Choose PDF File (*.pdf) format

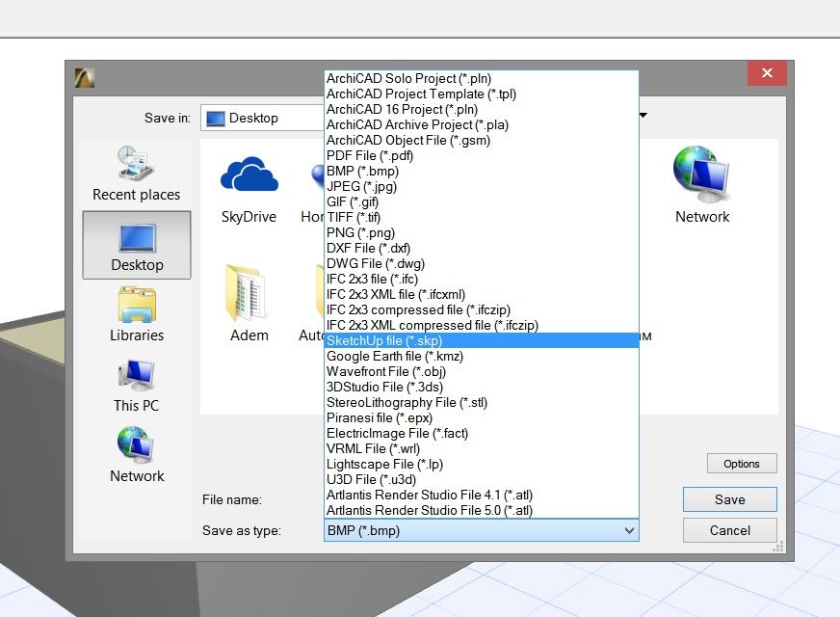click(482, 155)
